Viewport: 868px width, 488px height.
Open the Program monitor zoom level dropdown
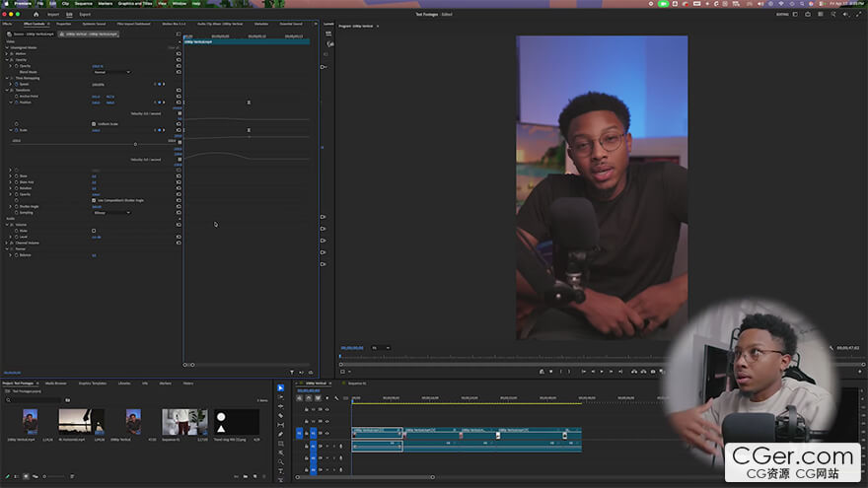381,348
